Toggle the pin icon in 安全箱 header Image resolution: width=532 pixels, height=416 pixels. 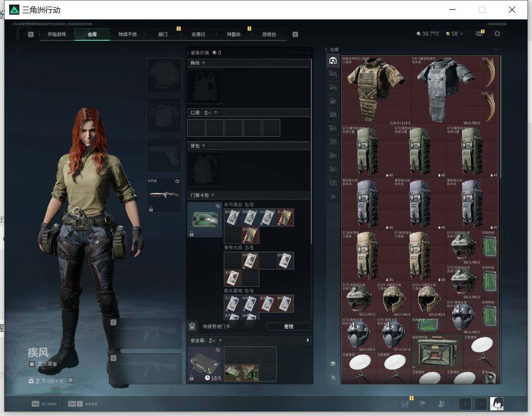pos(307,340)
